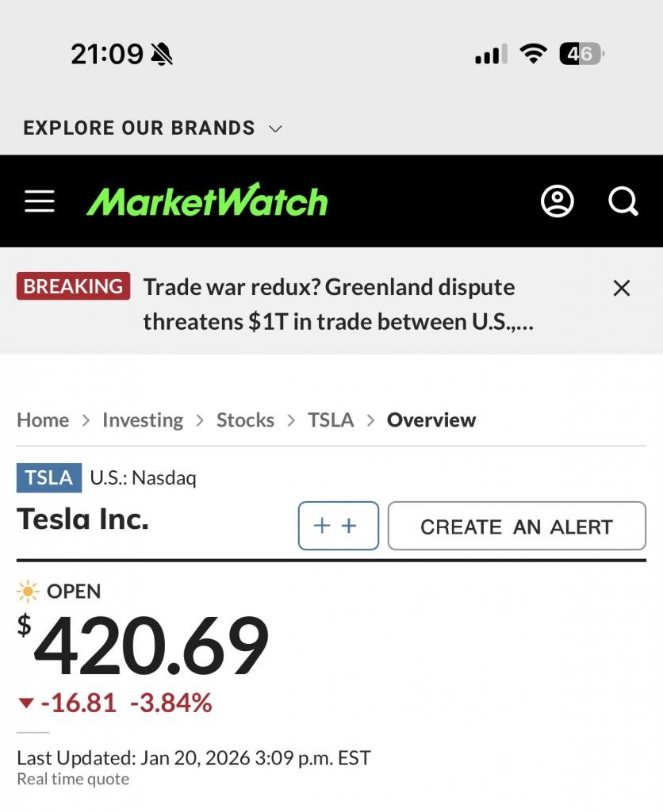663x812 pixels.
Task: Tap the sun market-open status icon
Action: click(x=28, y=592)
